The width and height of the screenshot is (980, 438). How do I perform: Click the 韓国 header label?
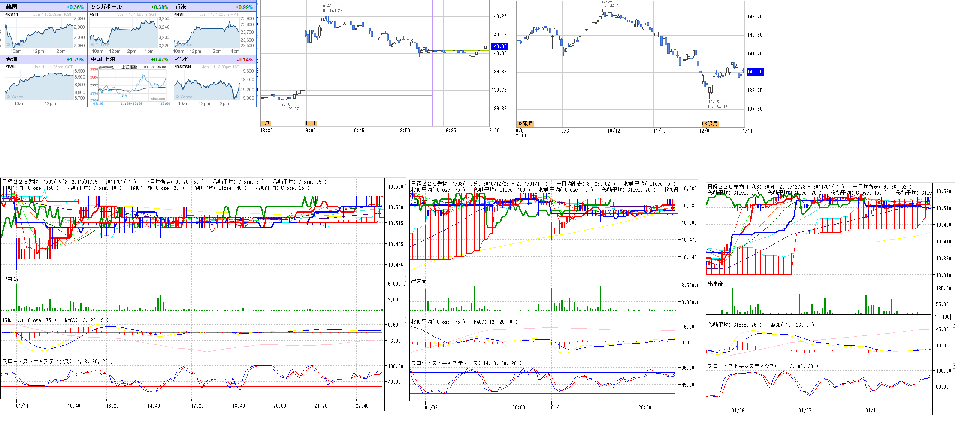click(12, 7)
